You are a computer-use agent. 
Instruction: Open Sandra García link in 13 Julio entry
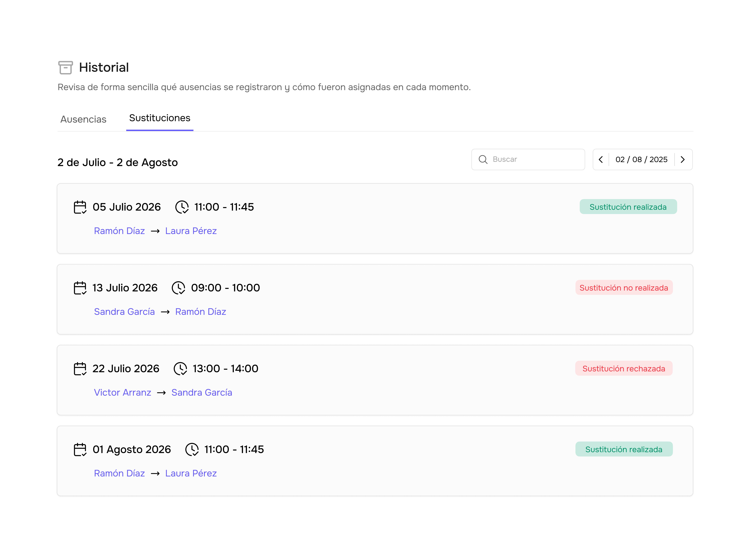pos(124,312)
